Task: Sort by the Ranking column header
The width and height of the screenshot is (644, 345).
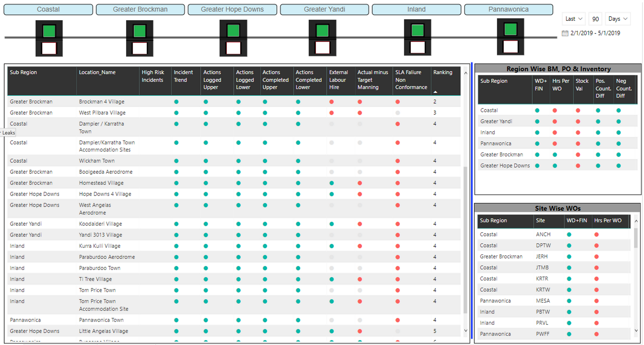Action: [442, 72]
